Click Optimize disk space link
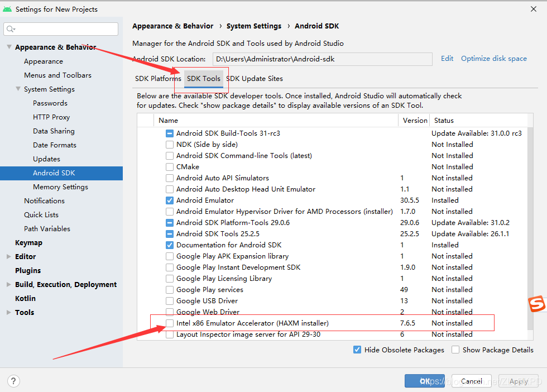Viewport: 547px width, 392px height. coord(493,59)
